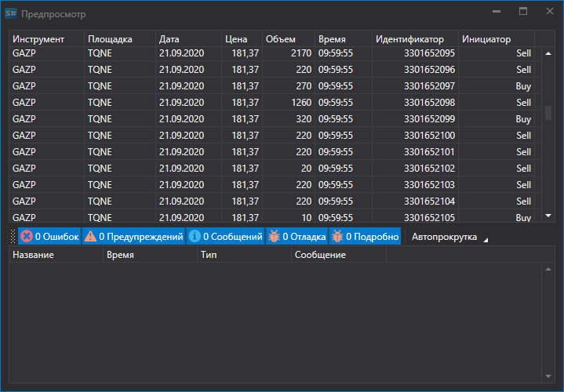Sort by Время column header in trades table
The height and width of the screenshot is (392, 564).
[344, 39]
